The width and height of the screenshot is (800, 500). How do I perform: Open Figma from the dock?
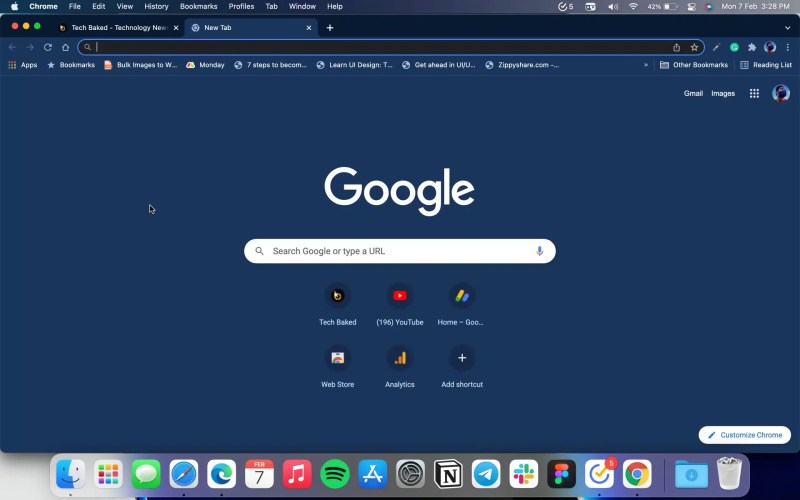[561, 474]
